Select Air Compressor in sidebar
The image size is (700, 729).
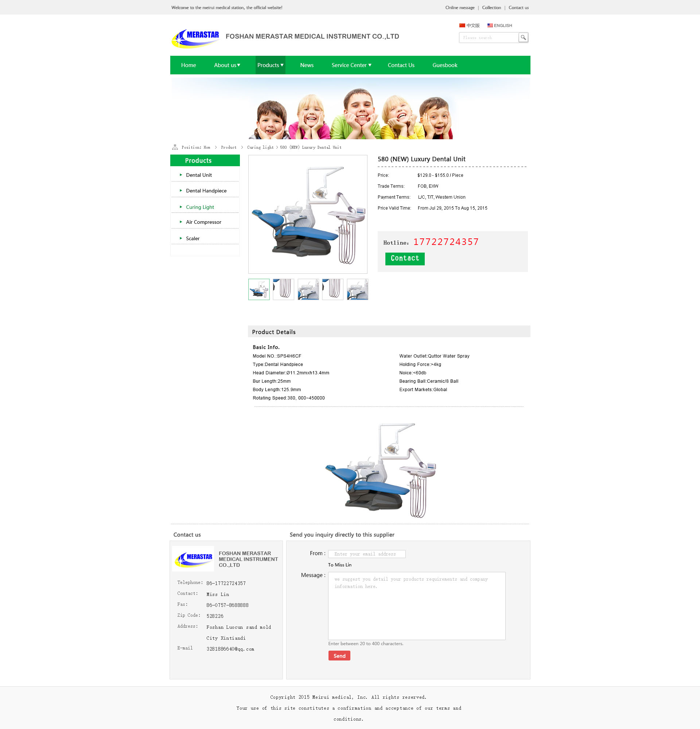(203, 222)
